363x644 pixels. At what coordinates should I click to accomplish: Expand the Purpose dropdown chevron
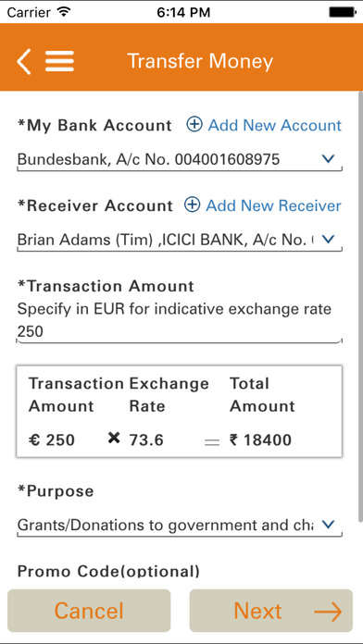pyautogui.click(x=328, y=525)
